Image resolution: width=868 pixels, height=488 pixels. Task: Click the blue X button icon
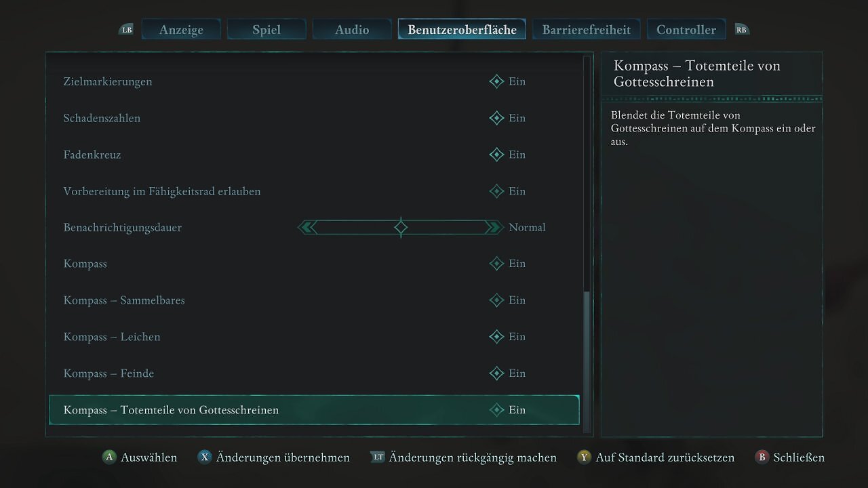point(204,457)
